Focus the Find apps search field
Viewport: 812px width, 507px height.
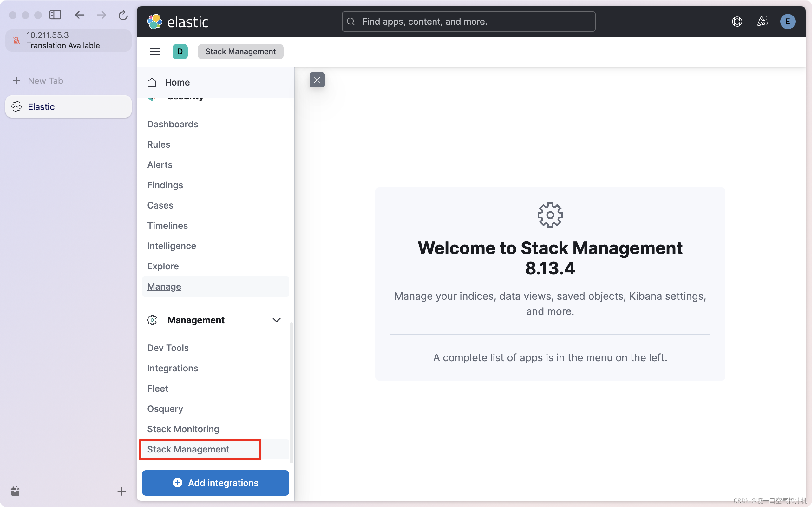[x=468, y=22]
